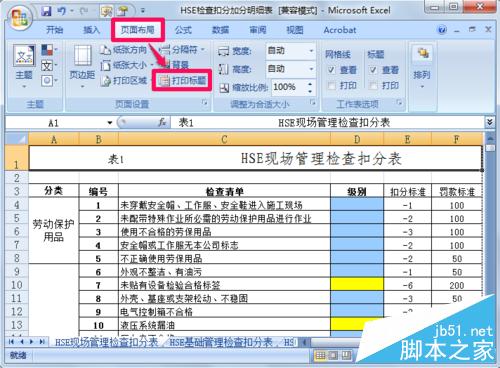Adjust the scale 100% spinner
The image size is (500, 368).
click(x=310, y=87)
